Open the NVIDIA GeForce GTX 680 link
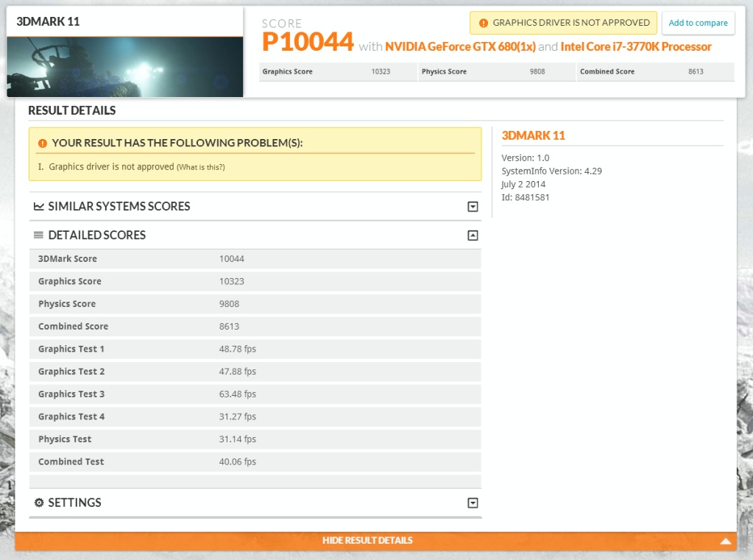753x560 pixels. [460, 47]
